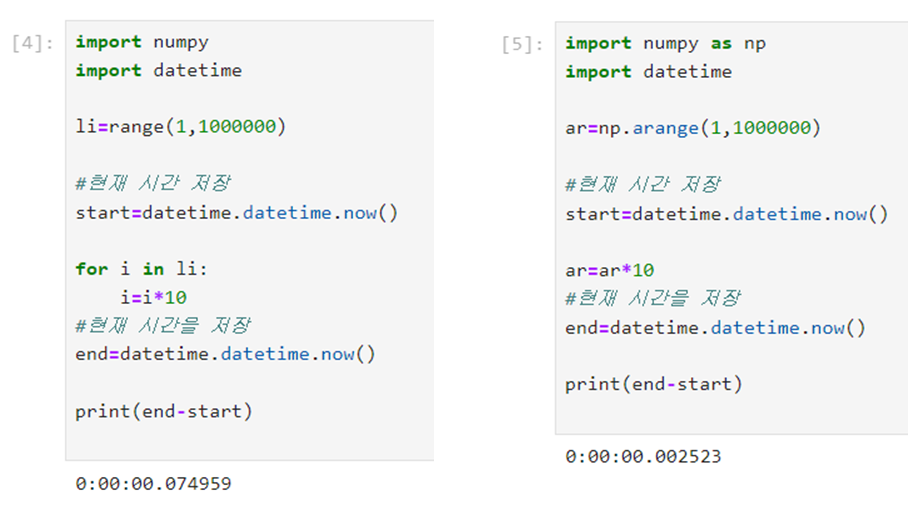The height and width of the screenshot is (516, 908).
Task: Click 'import numpy as np' line in cell 5
Action: 665,43
